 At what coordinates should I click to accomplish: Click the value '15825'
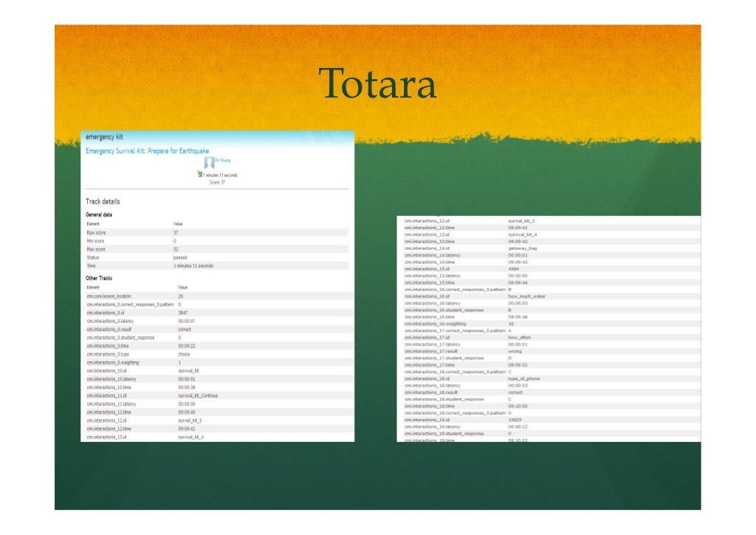click(x=515, y=420)
